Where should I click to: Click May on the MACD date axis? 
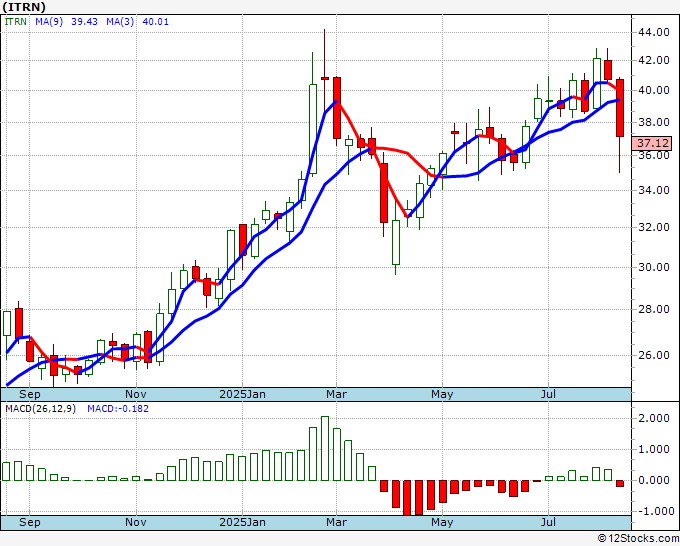(442, 522)
